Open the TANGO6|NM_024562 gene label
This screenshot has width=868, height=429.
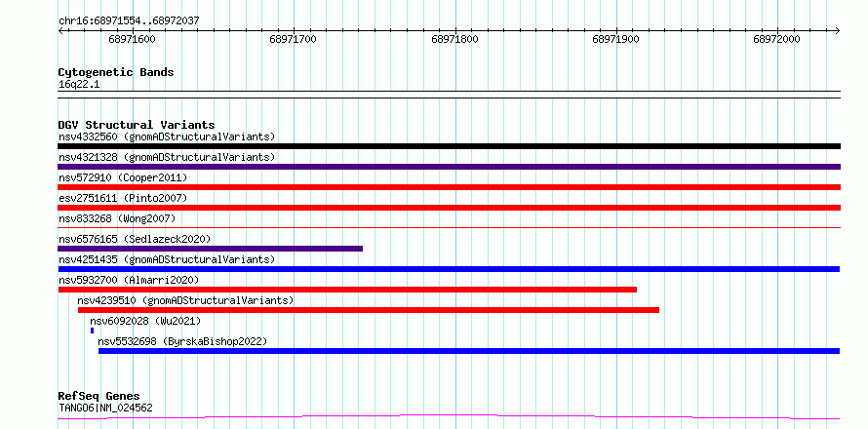tap(105, 408)
